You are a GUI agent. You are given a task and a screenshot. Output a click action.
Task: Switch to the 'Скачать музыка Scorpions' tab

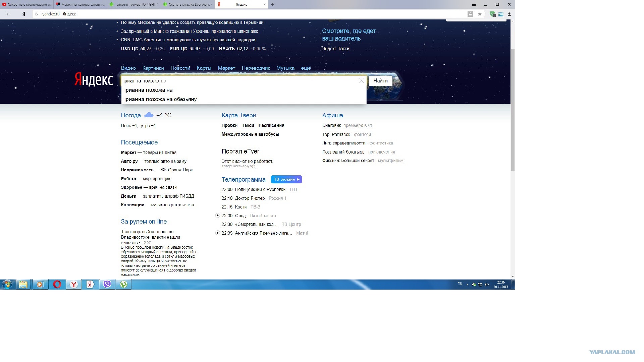tap(188, 4)
